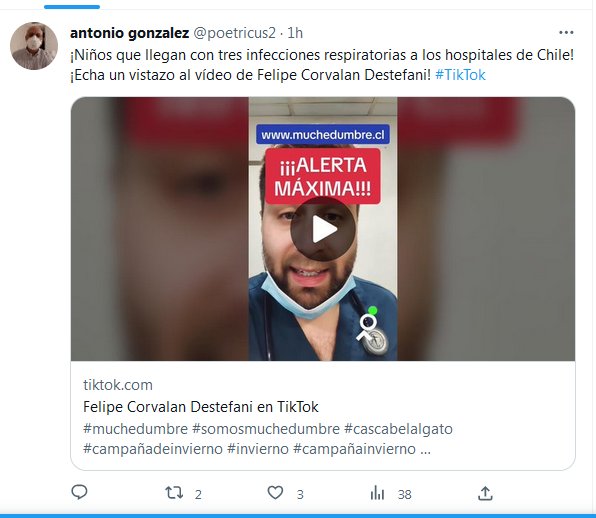Click the views count 38
The width and height of the screenshot is (596, 518).
tap(404, 494)
